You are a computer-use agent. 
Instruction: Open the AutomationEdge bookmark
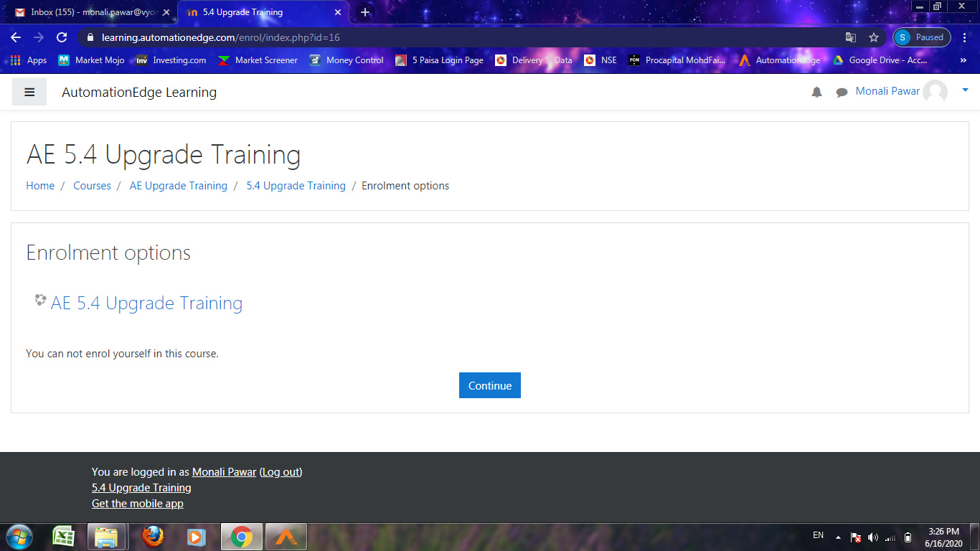779,60
